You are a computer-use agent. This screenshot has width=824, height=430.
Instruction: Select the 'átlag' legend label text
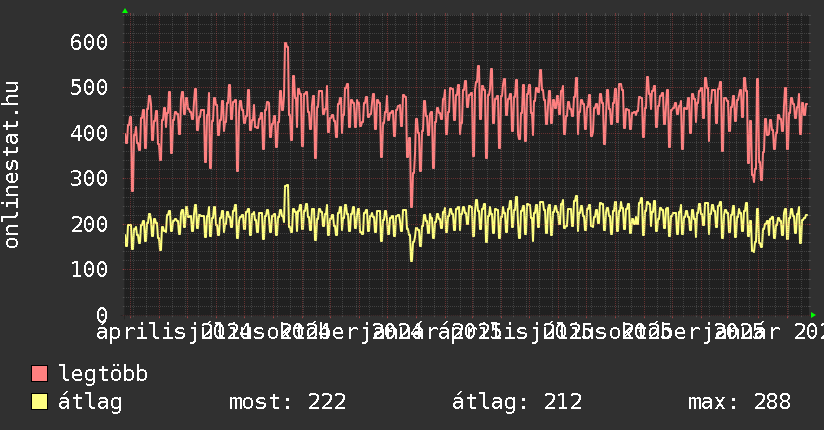(90, 402)
